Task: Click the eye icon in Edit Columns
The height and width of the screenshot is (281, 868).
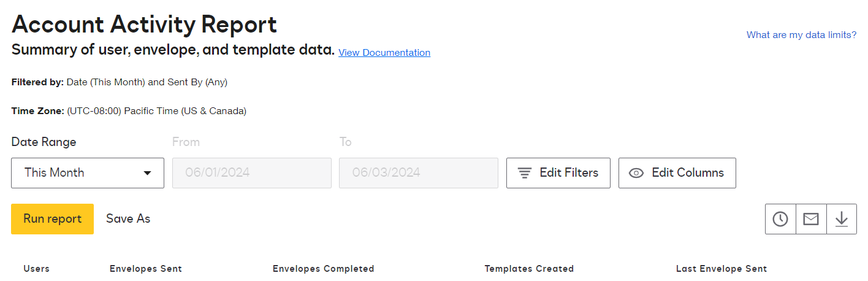Action: click(636, 173)
